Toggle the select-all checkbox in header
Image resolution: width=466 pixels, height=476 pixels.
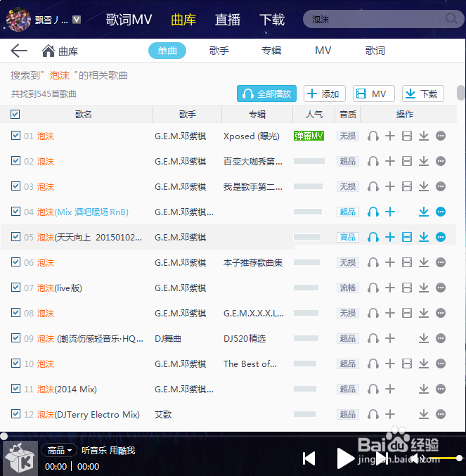15,114
